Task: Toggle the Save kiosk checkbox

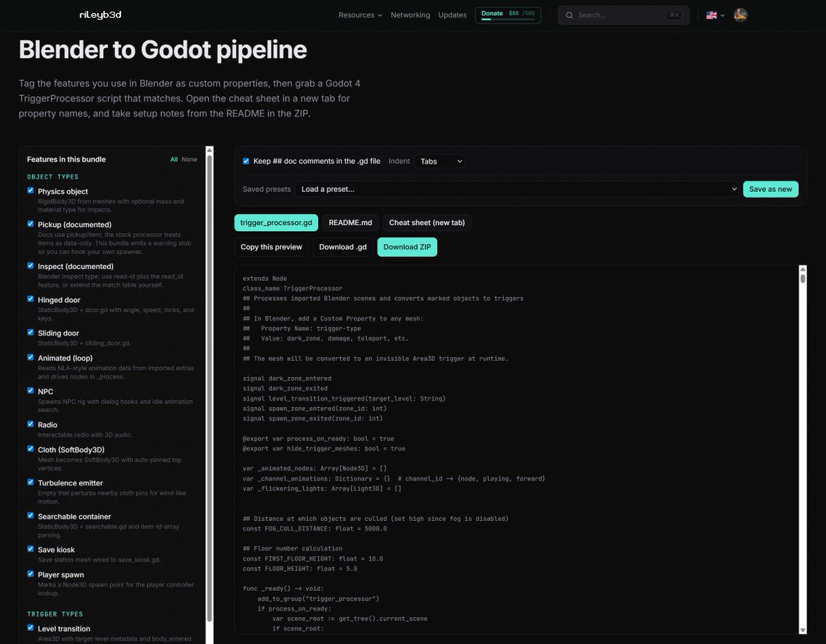Action: point(30,549)
